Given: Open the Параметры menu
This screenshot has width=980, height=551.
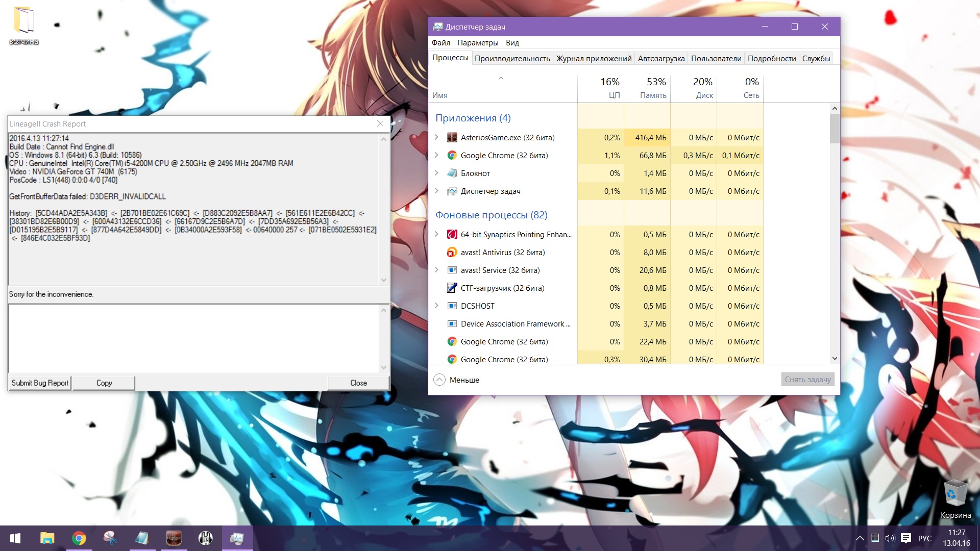Looking at the screenshot, I should (478, 43).
